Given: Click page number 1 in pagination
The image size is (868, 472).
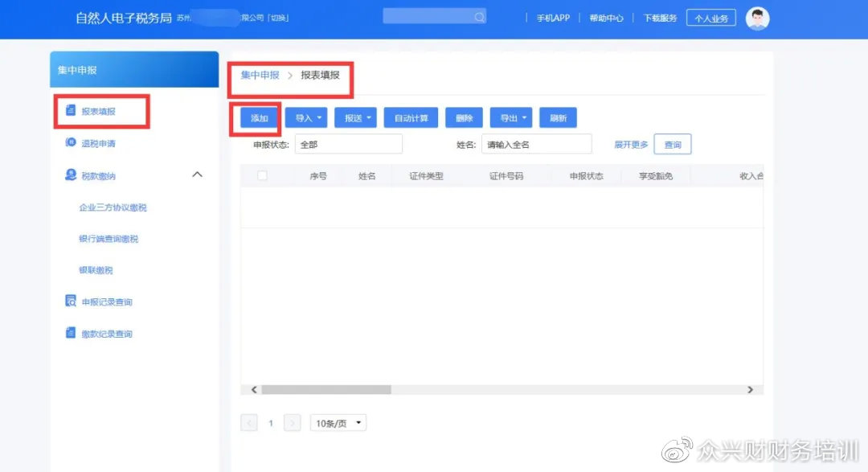Looking at the screenshot, I should (x=271, y=423).
